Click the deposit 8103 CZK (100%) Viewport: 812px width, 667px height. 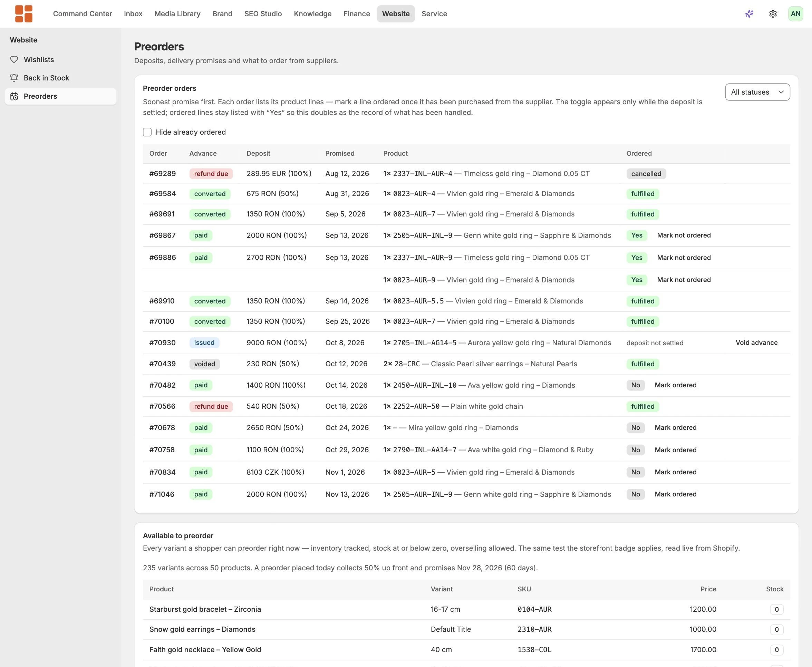[x=275, y=472]
